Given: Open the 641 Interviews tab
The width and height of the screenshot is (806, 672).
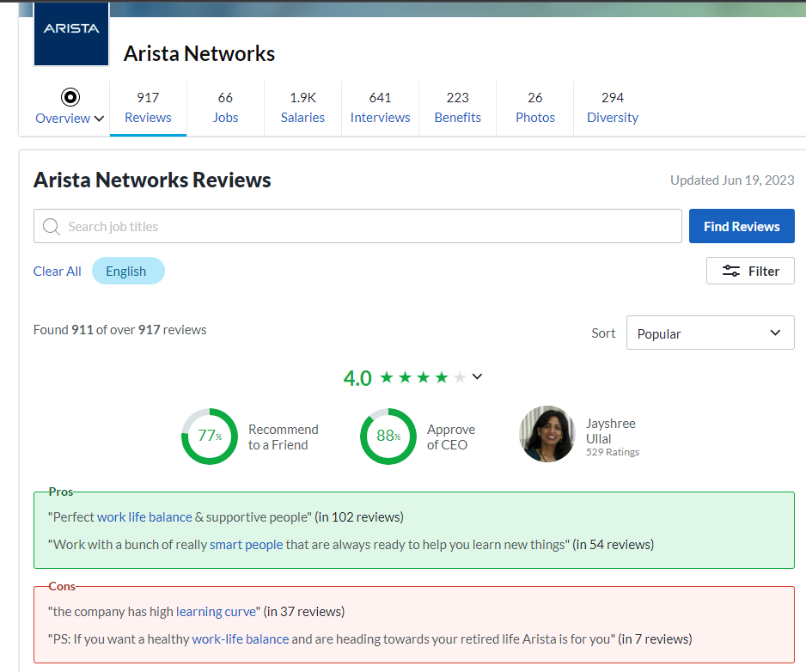Looking at the screenshot, I should point(381,107).
